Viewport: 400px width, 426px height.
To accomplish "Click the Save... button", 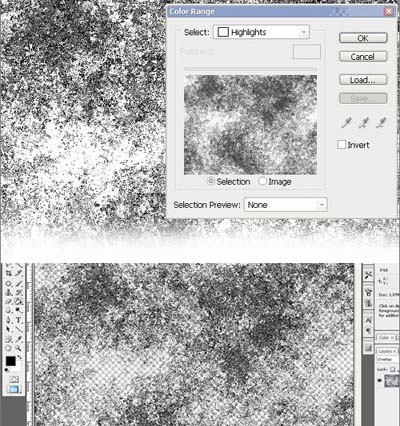I will pos(363,99).
